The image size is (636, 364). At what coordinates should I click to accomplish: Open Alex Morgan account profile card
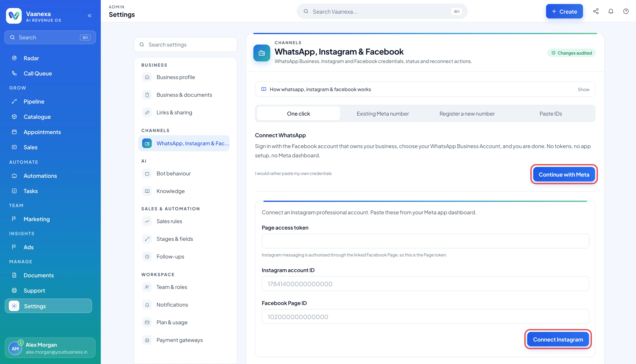coord(50,348)
